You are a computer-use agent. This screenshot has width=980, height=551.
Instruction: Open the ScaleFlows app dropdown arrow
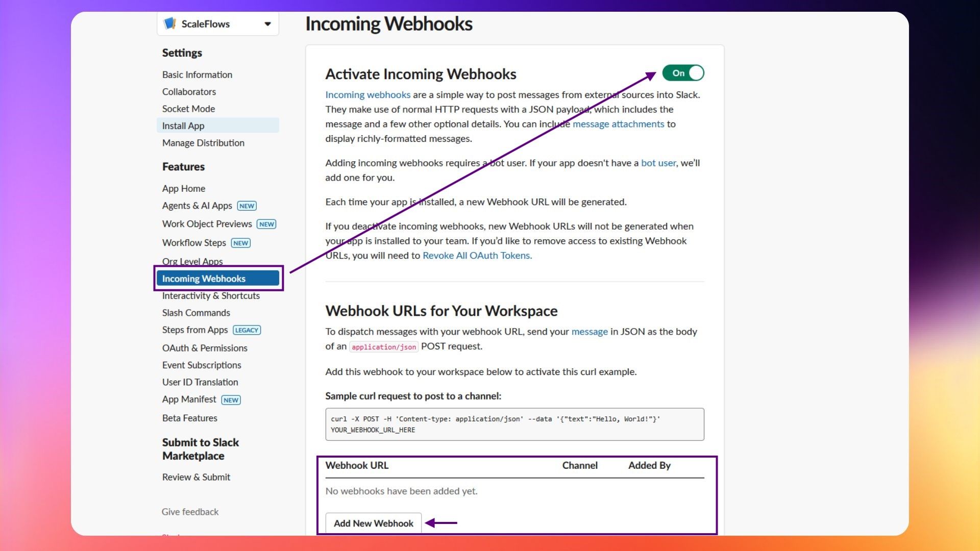tap(267, 24)
